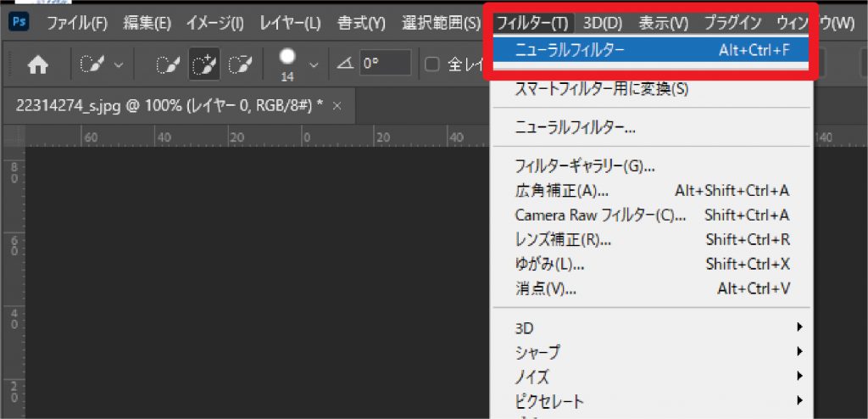
Task: Select the Add to selection mode icon
Action: pyautogui.click(x=204, y=64)
